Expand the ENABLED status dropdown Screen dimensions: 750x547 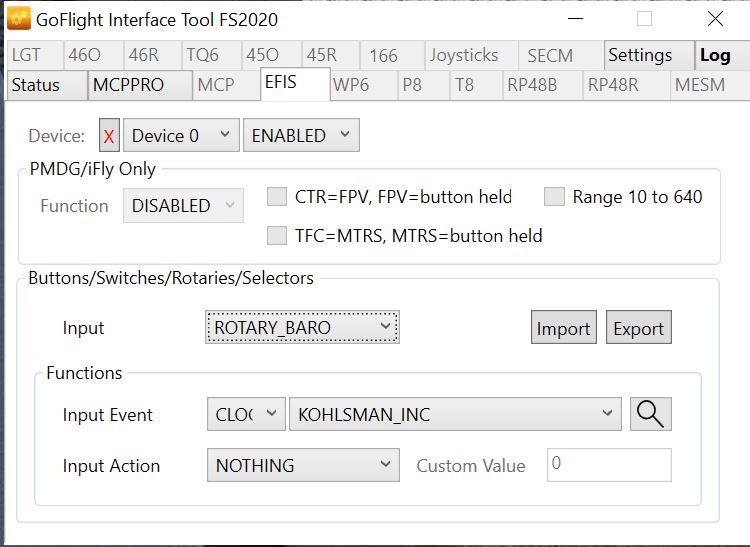301,136
